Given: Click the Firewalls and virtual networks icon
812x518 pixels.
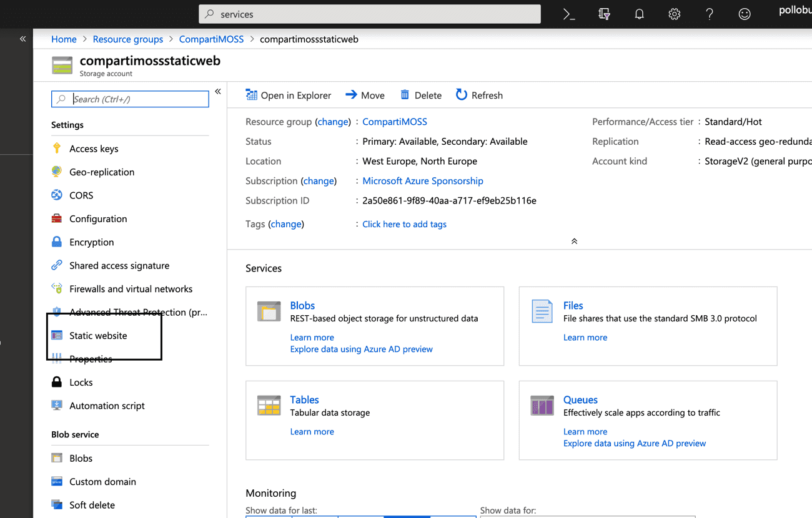Looking at the screenshot, I should pos(57,288).
